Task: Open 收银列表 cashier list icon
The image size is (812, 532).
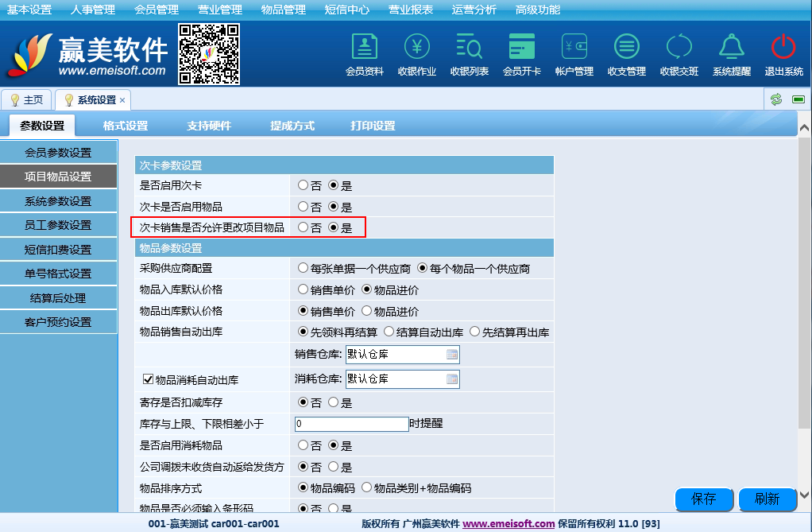Action: (470, 48)
